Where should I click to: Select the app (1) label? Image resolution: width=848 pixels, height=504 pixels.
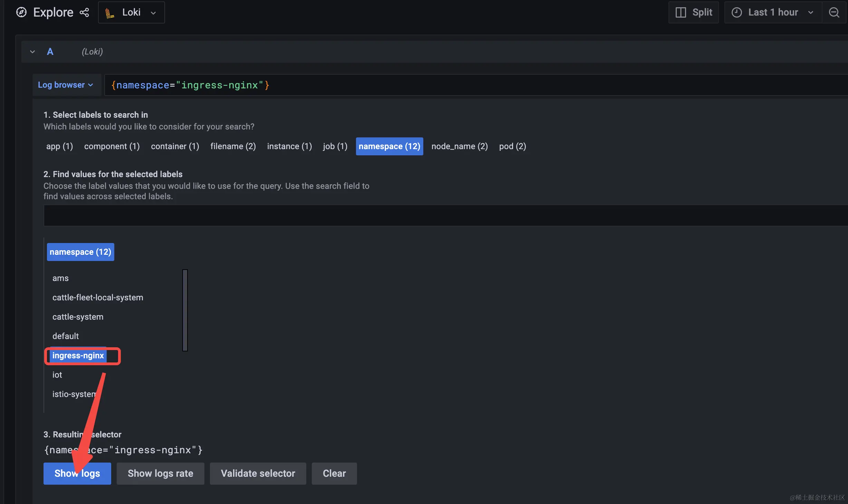point(59,146)
